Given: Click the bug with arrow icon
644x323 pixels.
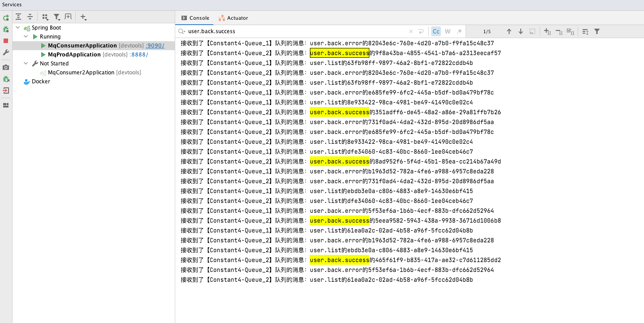Looking at the screenshot, I should point(6,79).
